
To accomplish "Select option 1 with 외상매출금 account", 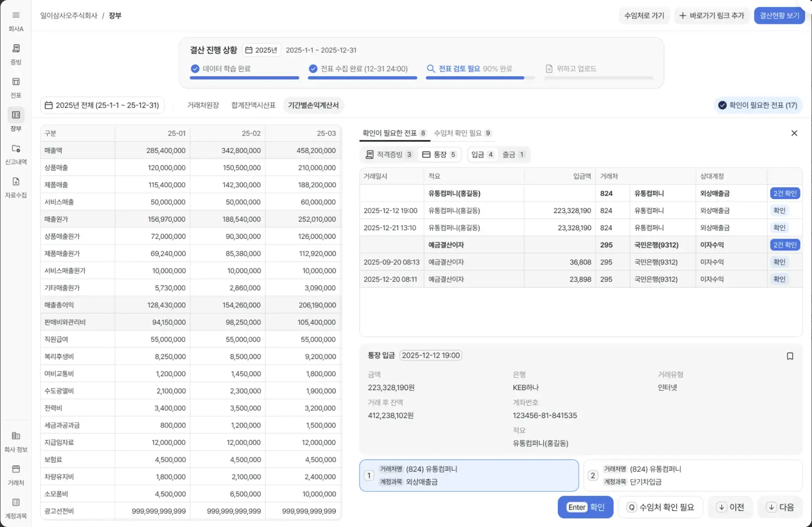I will [469, 476].
